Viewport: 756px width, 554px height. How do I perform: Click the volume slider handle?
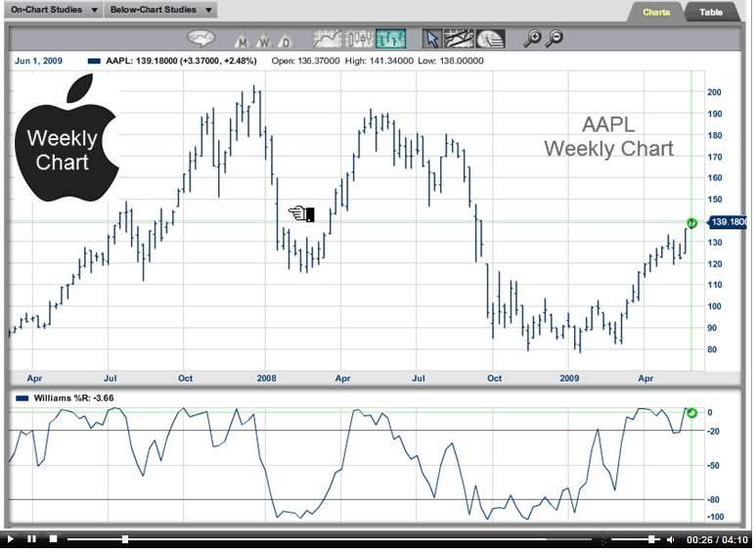tap(651, 538)
